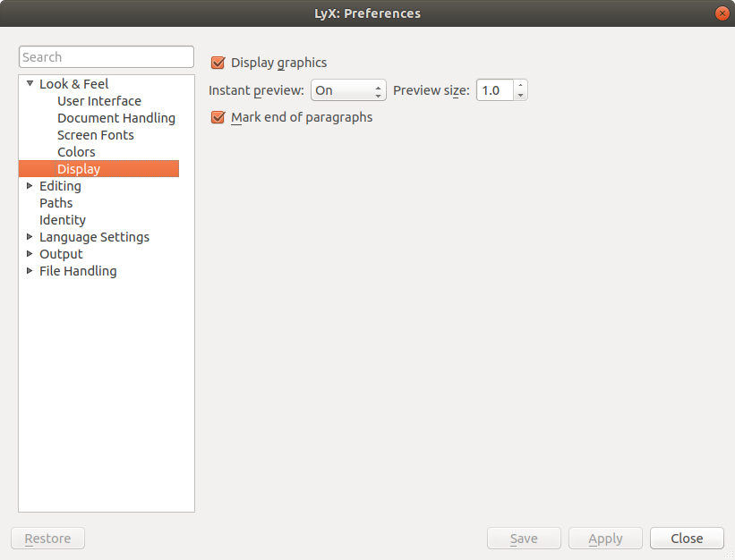Expand the Editing section arrow
The height and width of the screenshot is (560, 735).
[30, 186]
